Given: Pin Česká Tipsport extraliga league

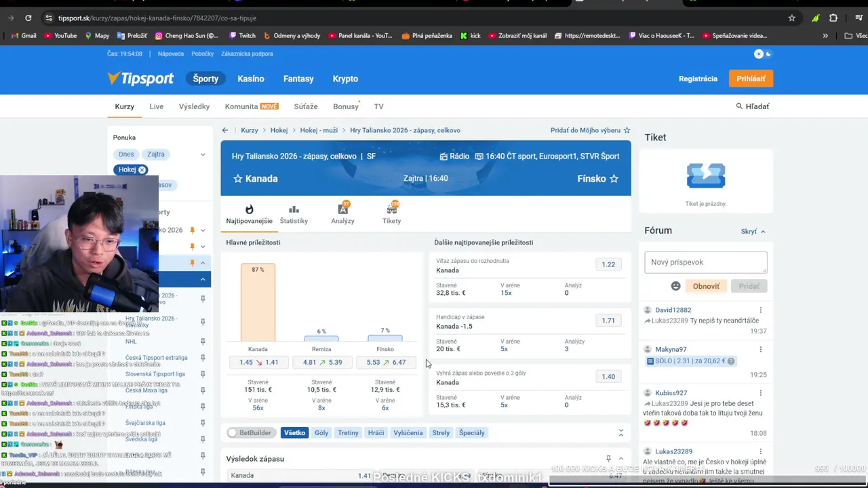Looking at the screenshot, I should [x=203, y=358].
